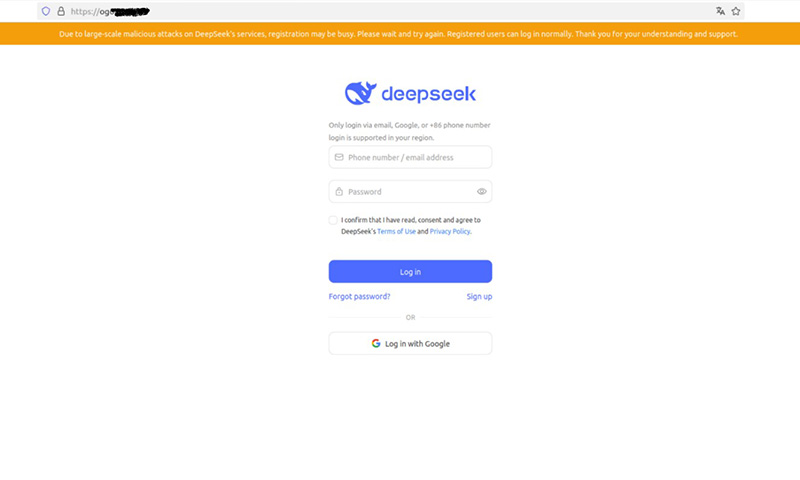Check the terms agreement checkbox
The image size is (800, 480).
click(333, 220)
